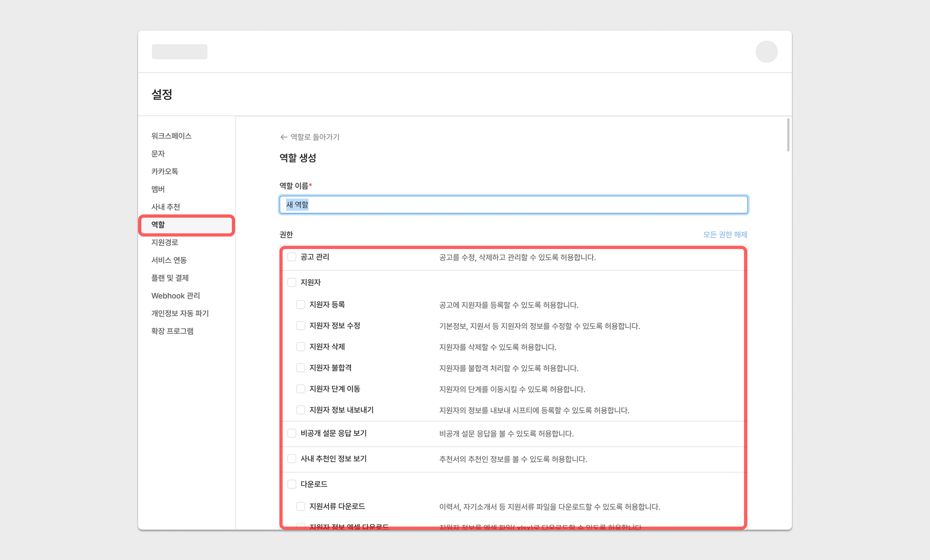This screenshot has width=930, height=560.
Task: Enable 지원자 정보 수정 permission
Action: point(300,326)
